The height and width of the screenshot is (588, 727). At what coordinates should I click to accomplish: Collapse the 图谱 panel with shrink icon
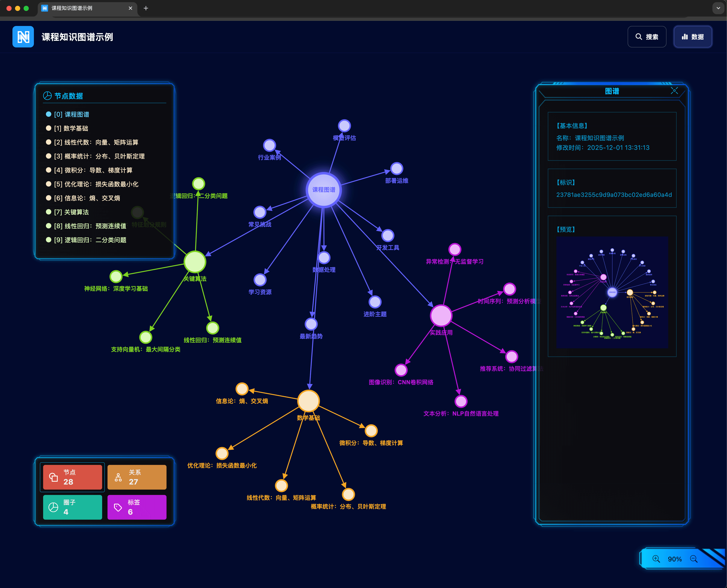[674, 90]
